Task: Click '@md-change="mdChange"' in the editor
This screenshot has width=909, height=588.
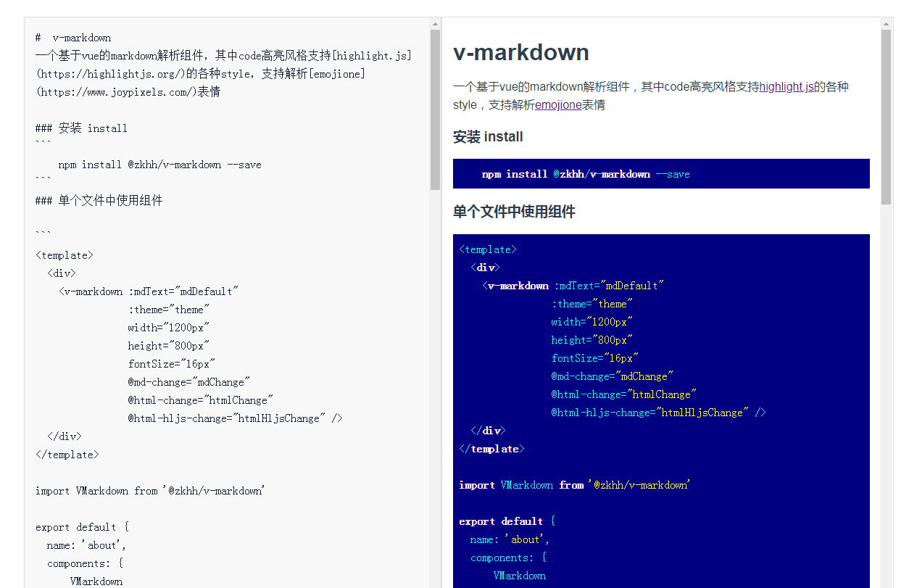Action: pos(188,382)
